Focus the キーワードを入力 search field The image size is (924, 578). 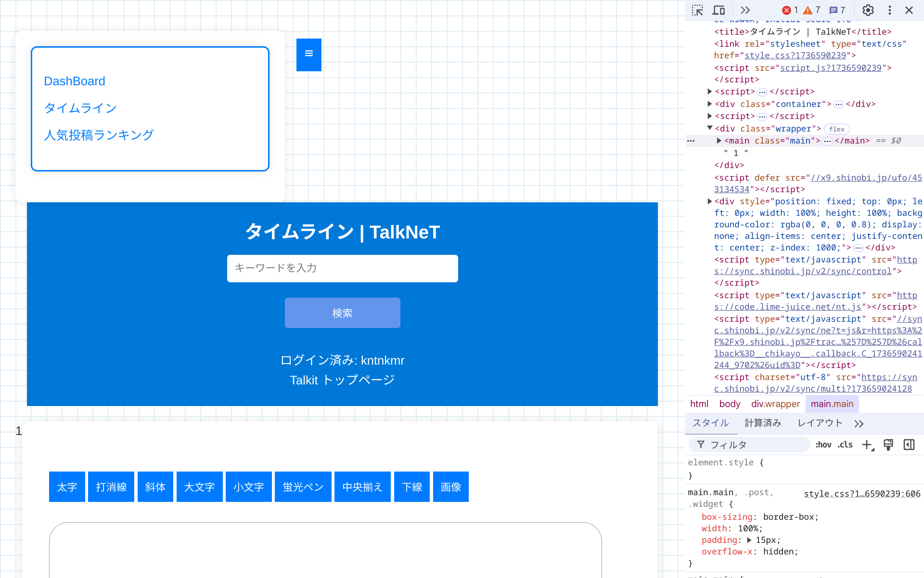coord(343,268)
